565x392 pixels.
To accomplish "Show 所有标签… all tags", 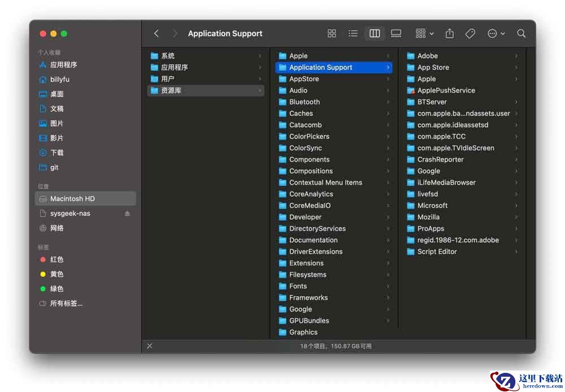I will pos(85,303).
